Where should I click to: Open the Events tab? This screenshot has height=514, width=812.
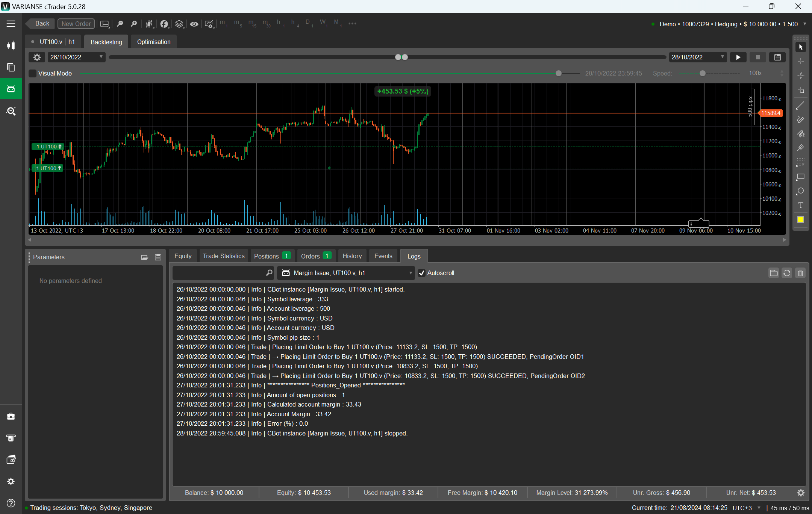point(383,256)
